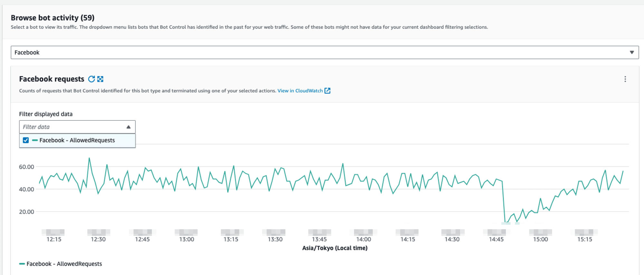Uncheck Facebook - AllowedRequests checkbox

[x=26, y=140]
